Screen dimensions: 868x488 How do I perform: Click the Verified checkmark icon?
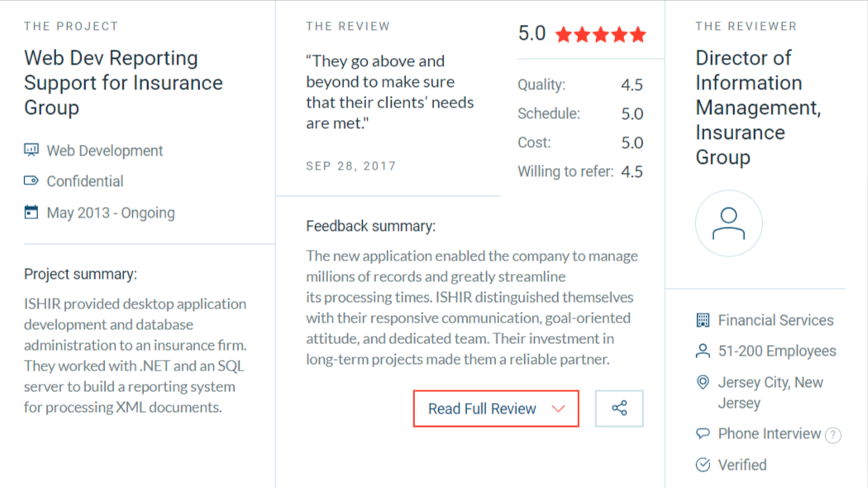[x=703, y=465]
